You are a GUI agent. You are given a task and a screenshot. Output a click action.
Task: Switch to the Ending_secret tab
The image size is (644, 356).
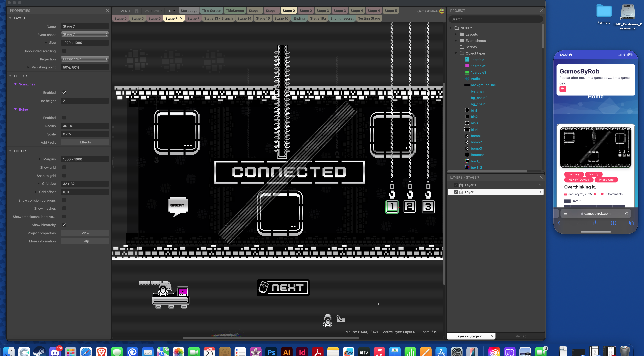(342, 19)
